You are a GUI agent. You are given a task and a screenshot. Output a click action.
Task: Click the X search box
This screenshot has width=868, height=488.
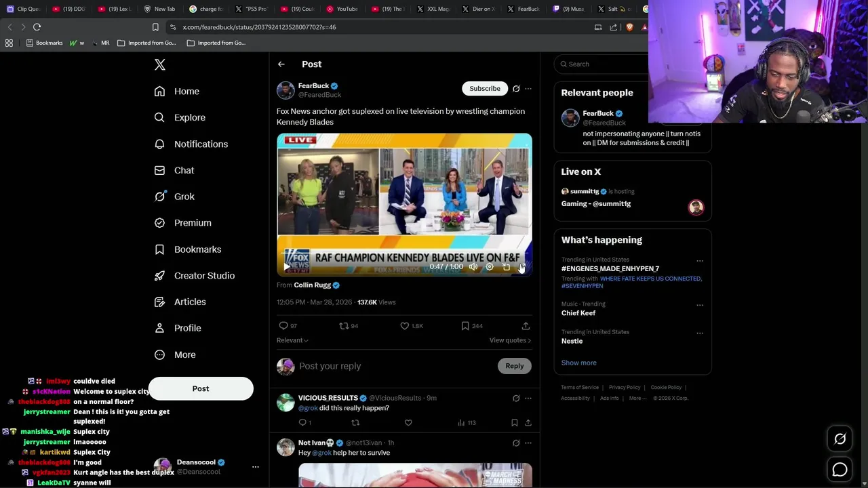(x=601, y=64)
